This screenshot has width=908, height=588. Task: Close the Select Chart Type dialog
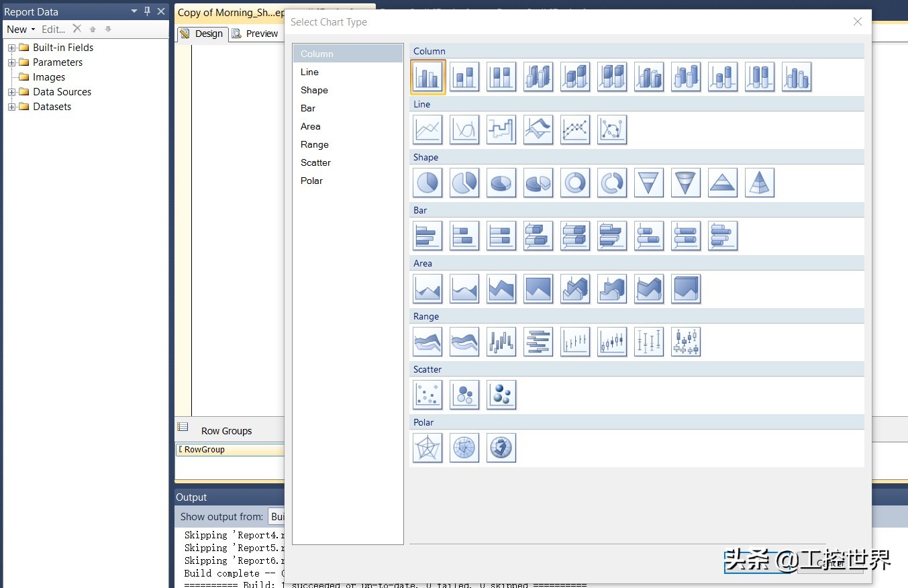858,21
